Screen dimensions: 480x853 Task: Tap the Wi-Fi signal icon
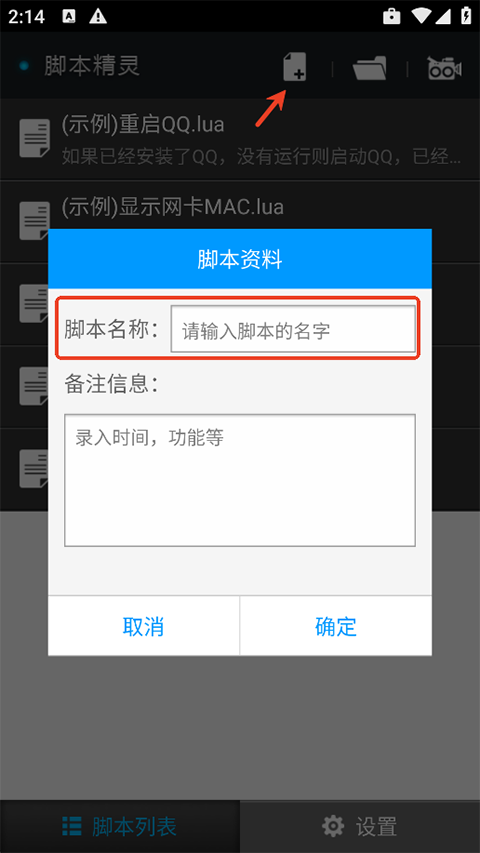422,16
